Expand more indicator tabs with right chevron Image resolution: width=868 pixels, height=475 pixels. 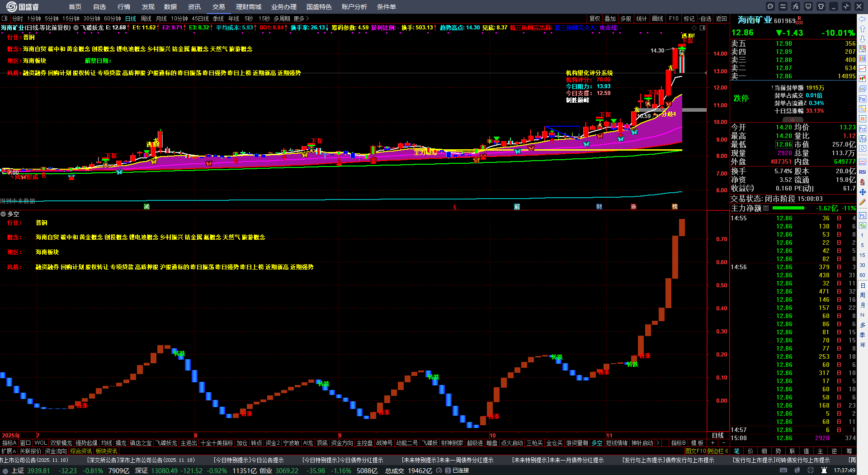(658, 443)
